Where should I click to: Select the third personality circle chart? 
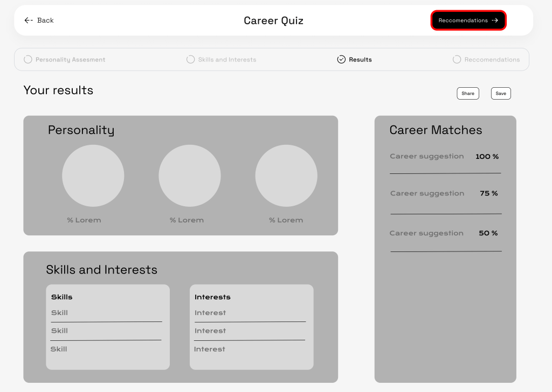[286, 176]
